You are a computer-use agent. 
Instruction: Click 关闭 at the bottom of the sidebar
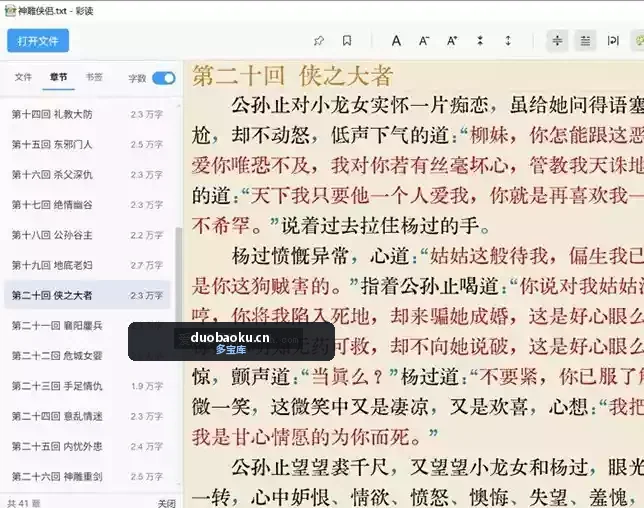click(166, 503)
